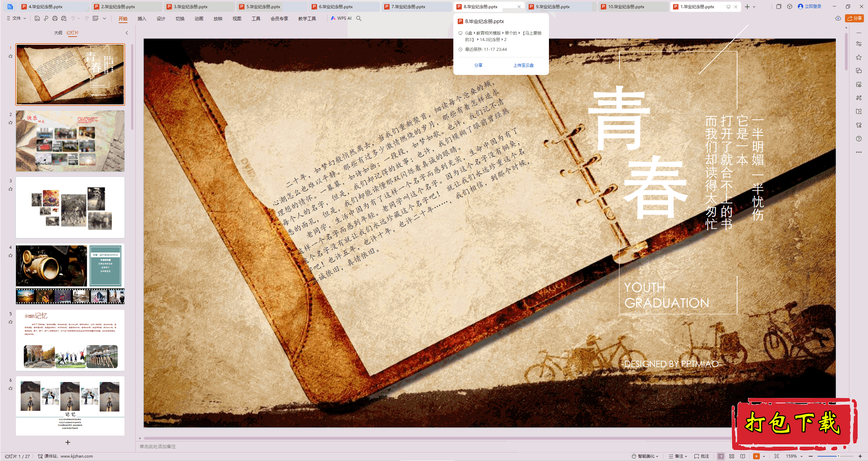Click zoom in plus icon
Image resolution: width=868 pixels, height=461 pixels.
point(860,456)
